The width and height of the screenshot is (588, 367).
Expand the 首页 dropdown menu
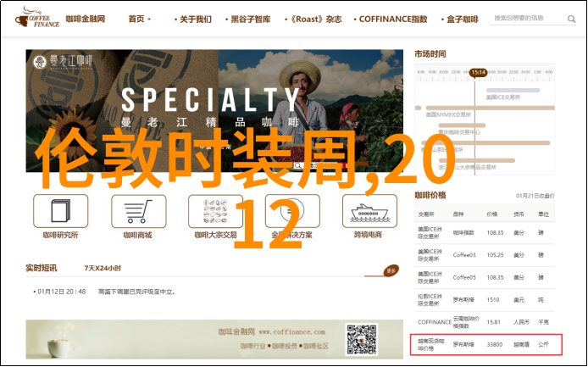point(140,19)
